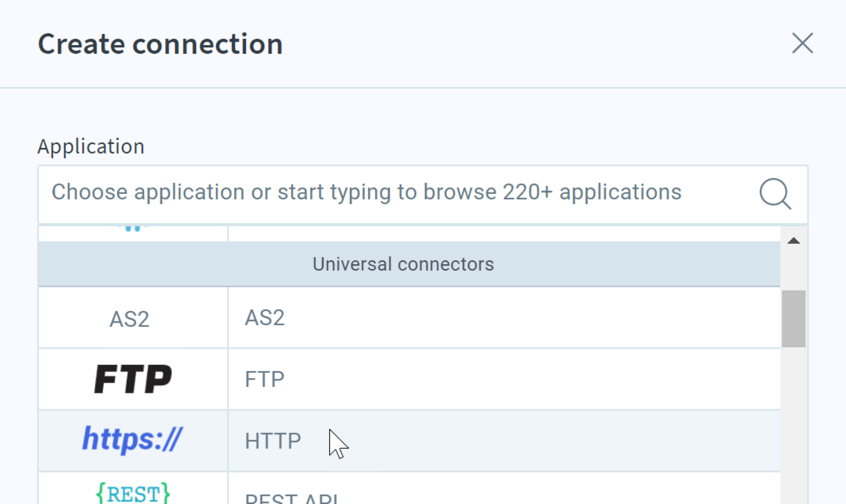Click the Create connection title
This screenshot has width=846, height=504.
[x=160, y=44]
